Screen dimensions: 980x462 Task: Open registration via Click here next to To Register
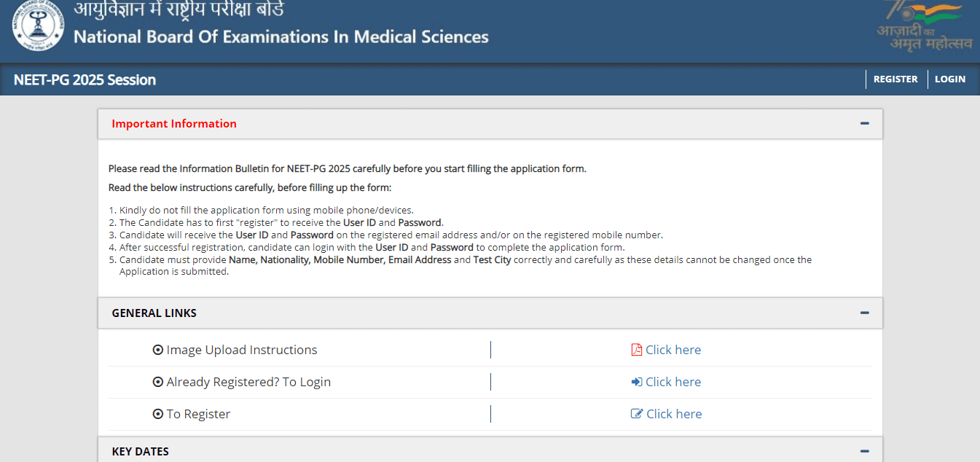point(673,414)
